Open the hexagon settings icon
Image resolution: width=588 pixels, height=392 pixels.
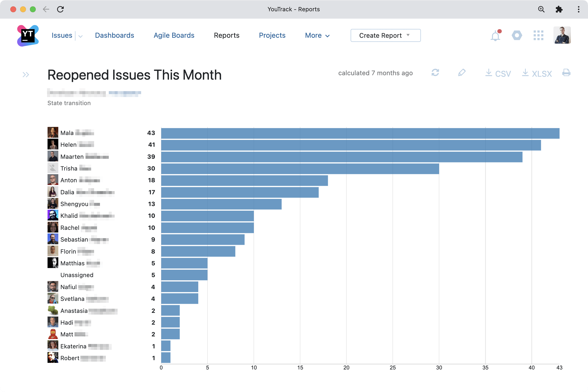pyautogui.click(x=517, y=36)
